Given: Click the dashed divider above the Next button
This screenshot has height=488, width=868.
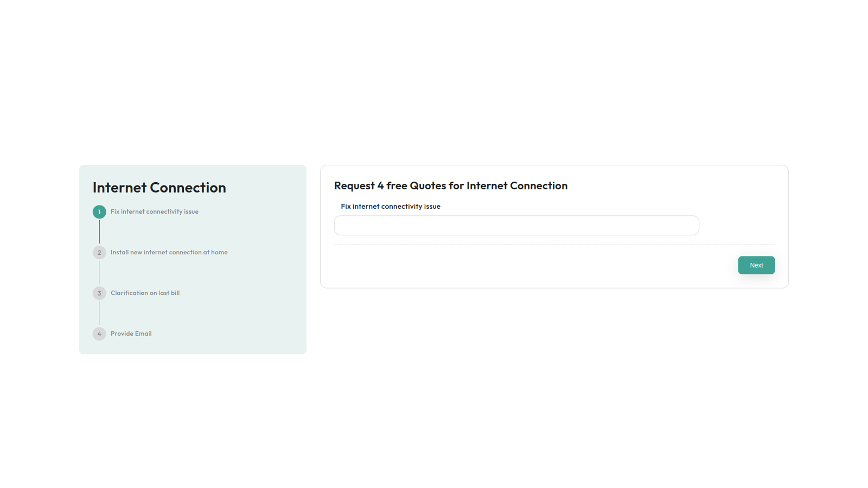Looking at the screenshot, I should (x=554, y=245).
